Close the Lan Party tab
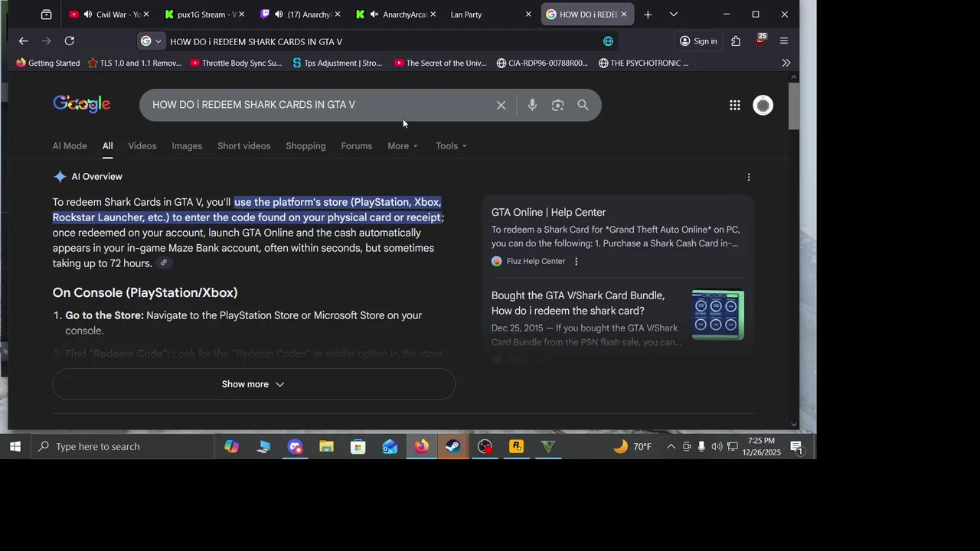980x551 pixels. [x=528, y=15]
